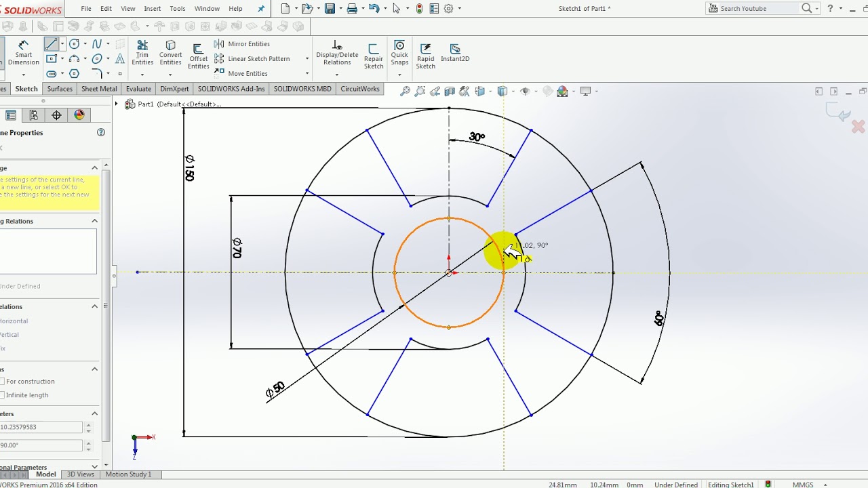Viewport: 868px width, 488px height.
Task: Open the DimXpertManager crosshair tab icon
Action: [x=56, y=115]
